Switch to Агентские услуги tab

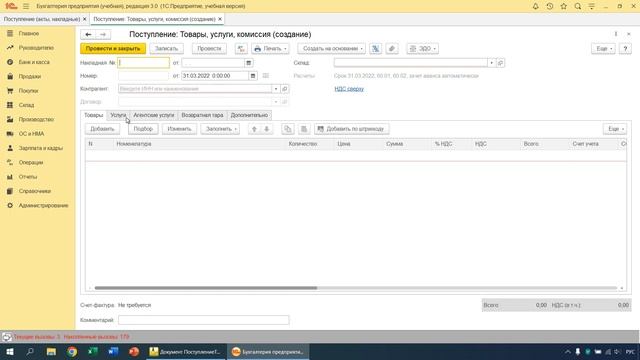[153, 115]
